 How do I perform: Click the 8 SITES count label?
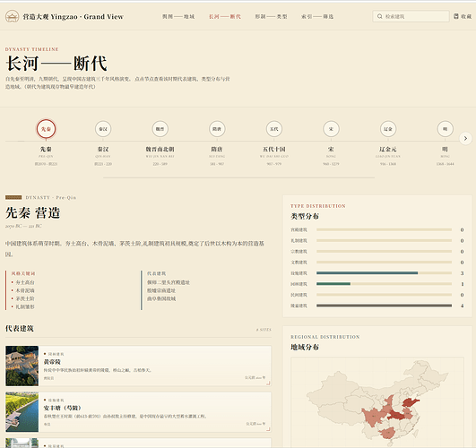[264, 330]
